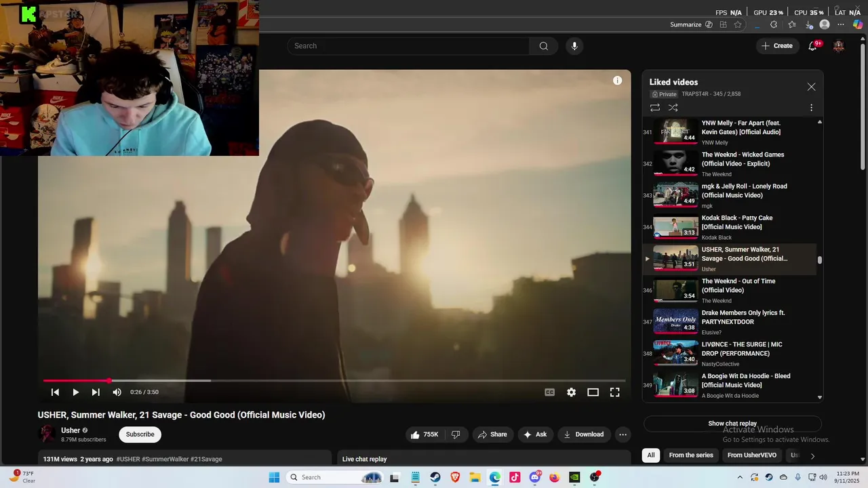Like the video with 755K likes

pyautogui.click(x=424, y=434)
